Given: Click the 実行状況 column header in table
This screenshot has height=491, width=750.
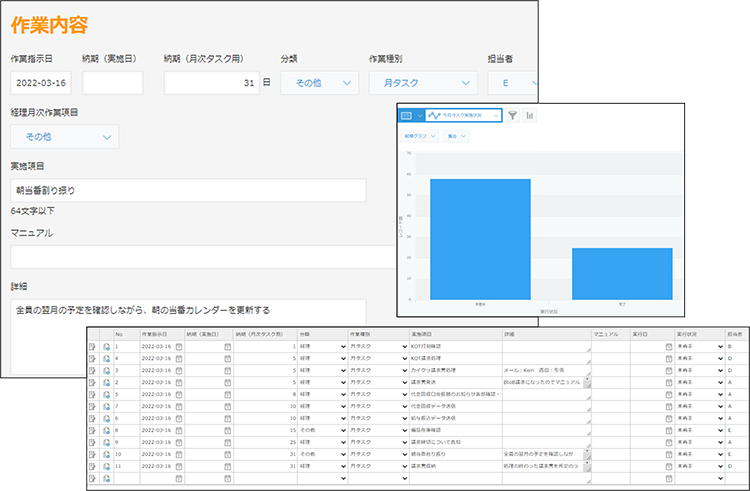Looking at the screenshot, I should (700, 334).
